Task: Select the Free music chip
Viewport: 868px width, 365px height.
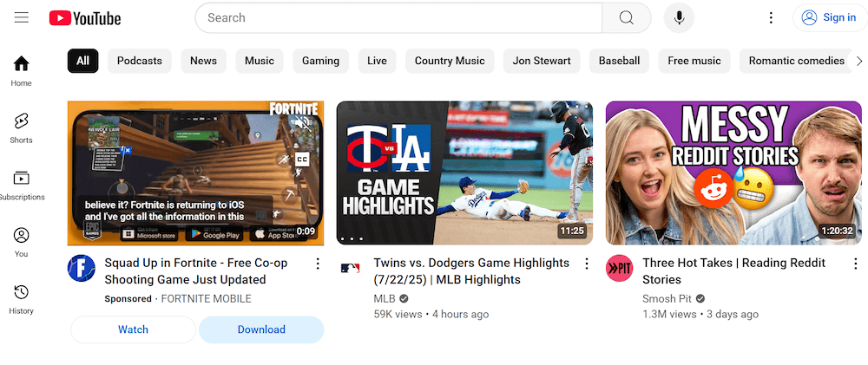Action: pos(694,61)
